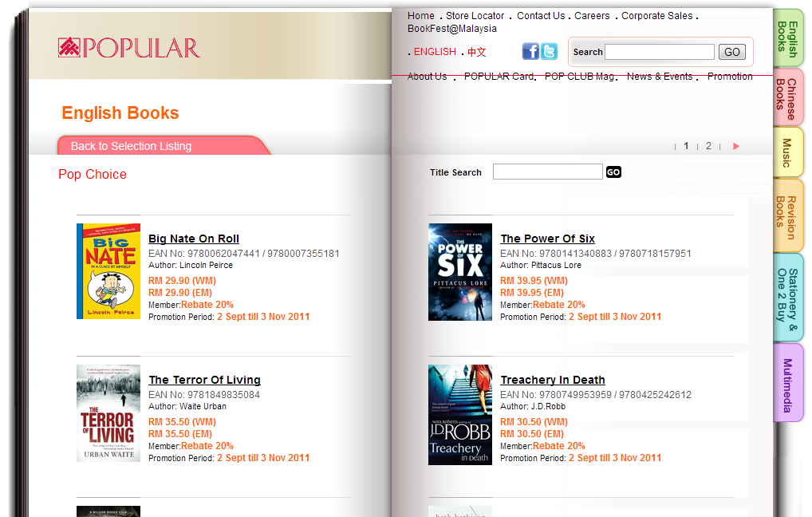Open Big Nate On Roll title link
This screenshot has height=517, width=812.
point(194,239)
